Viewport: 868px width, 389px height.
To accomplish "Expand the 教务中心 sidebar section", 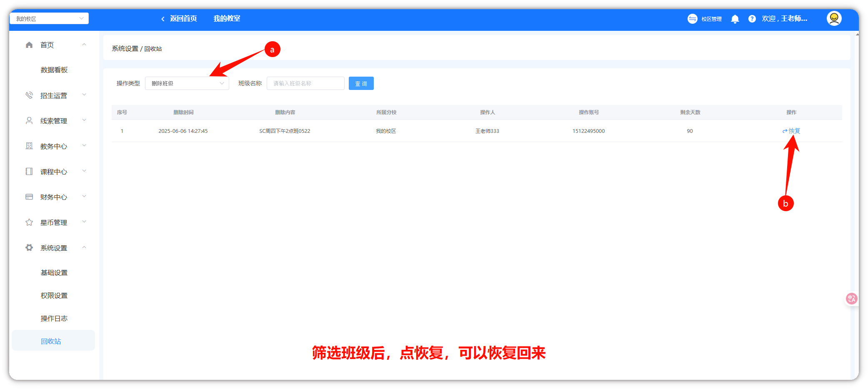I will (x=54, y=147).
